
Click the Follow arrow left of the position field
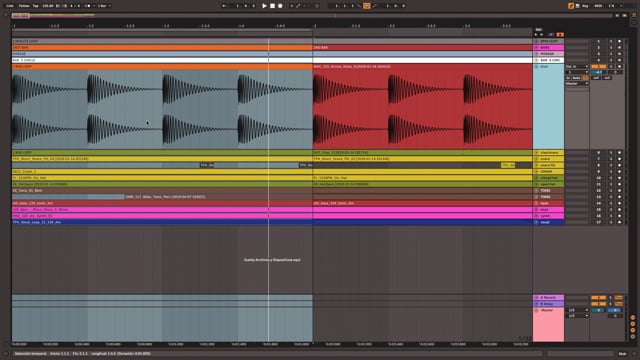coord(224,6)
